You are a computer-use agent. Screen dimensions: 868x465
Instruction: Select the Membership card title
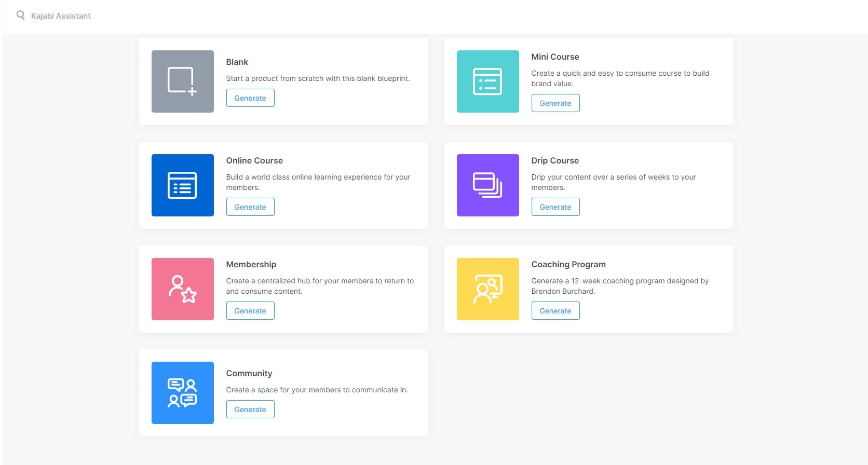coord(251,265)
